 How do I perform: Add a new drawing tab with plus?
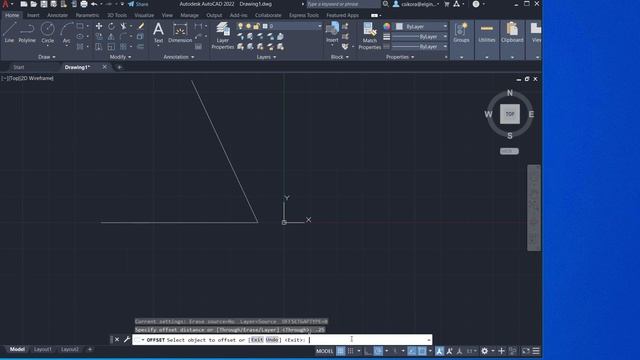pos(119,67)
